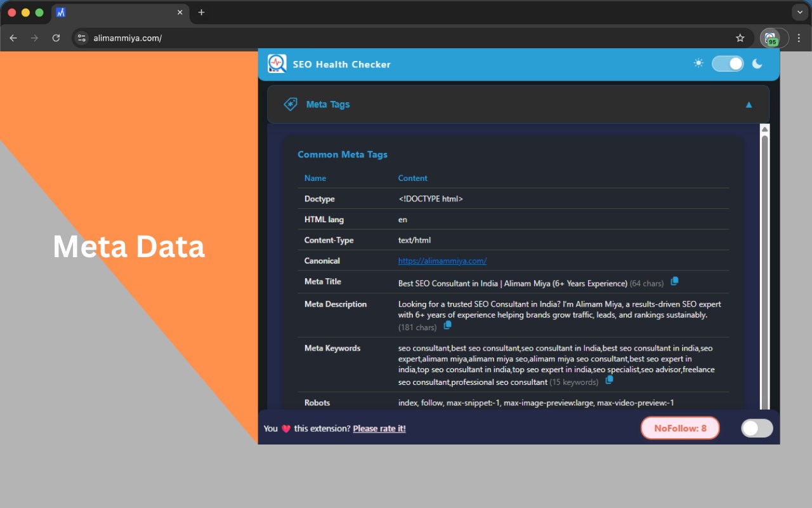Click the site information icon in address bar
Image resolution: width=812 pixels, height=508 pixels.
[x=81, y=38]
